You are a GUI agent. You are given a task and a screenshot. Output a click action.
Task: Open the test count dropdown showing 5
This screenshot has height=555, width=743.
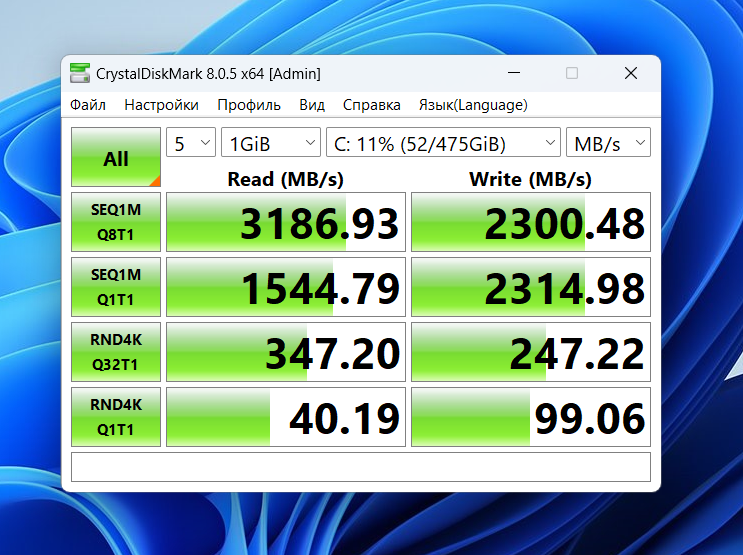click(x=191, y=142)
